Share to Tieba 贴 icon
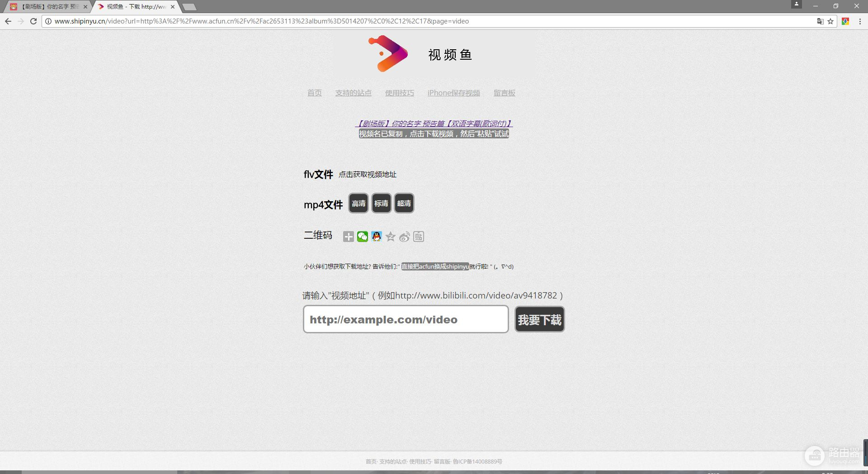868x474 pixels. tap(419, 237)
